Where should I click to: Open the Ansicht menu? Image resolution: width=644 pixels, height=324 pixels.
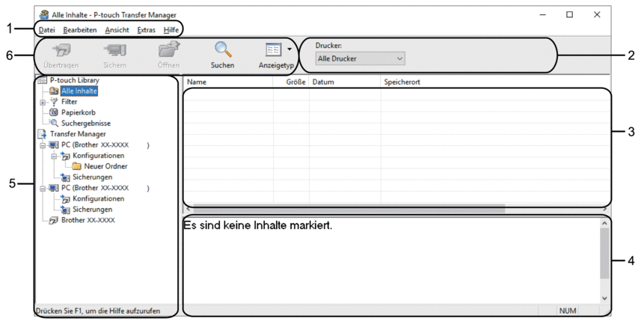[117, 30]
